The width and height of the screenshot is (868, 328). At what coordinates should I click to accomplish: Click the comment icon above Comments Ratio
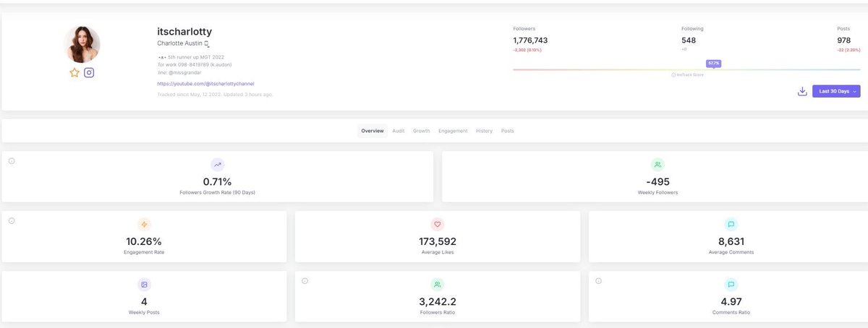click(731, 285)
